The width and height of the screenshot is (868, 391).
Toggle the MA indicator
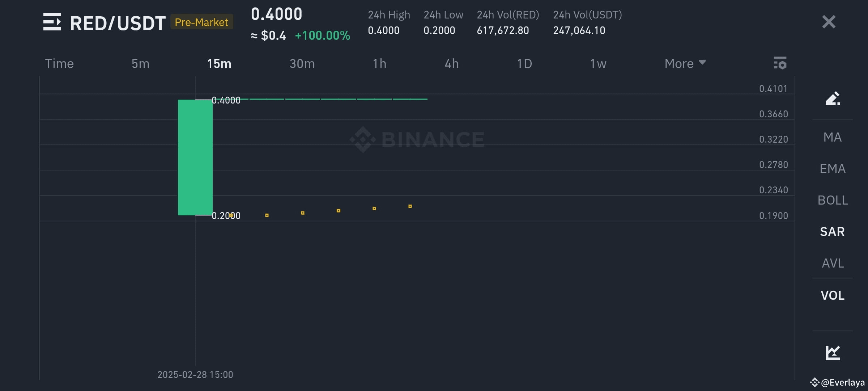832,137
